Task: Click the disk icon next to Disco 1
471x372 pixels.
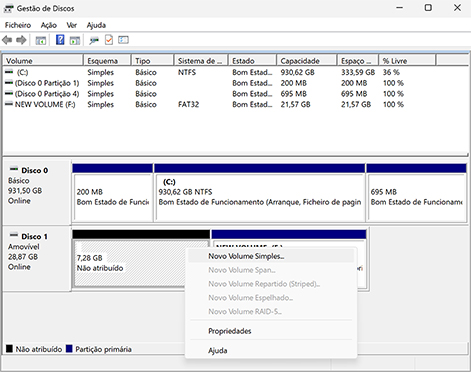Action: pyautogui.click(x=14, y=235)
